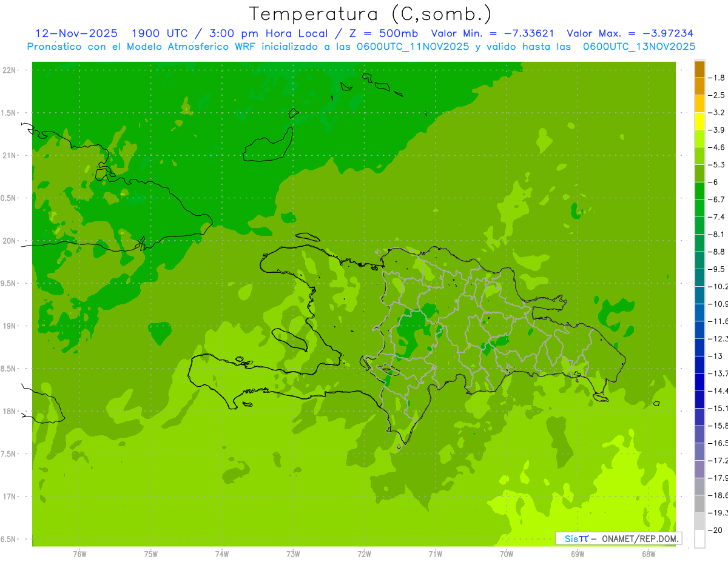
Task: Click the "-2.5" colorbar label
Action: tap(717, 95)
